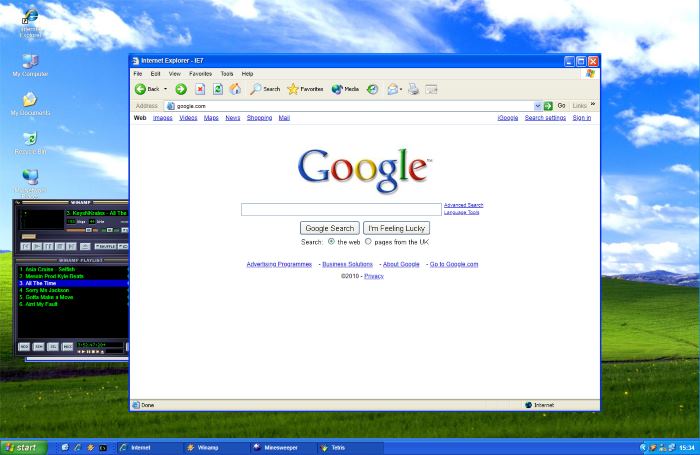
Task: Toggle Winamp Shuffle button
Action: [105, 246]
